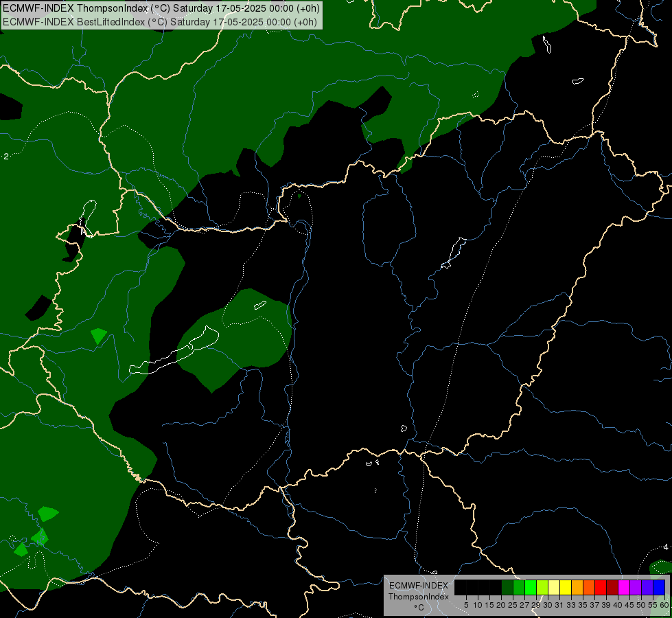Select the purple 45–50 legend swatch
This screenshot has height=618, width=672.
pos(636,587)
